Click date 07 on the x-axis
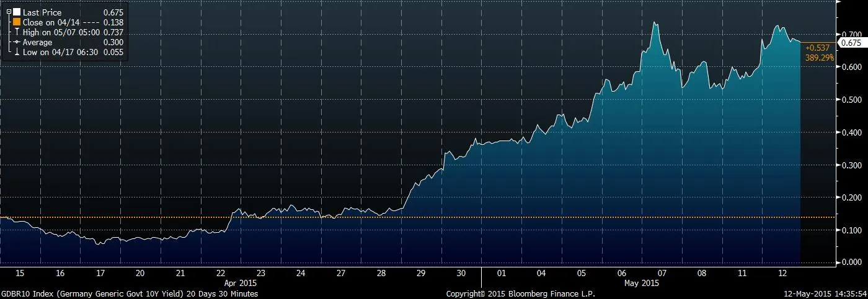The image size is (868, 299). click(x=662, y=273)
